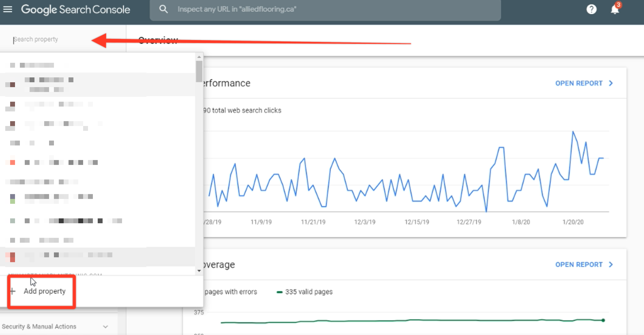
Task: Click the property list scrollbar thumb
Action: tap(199, 71)
